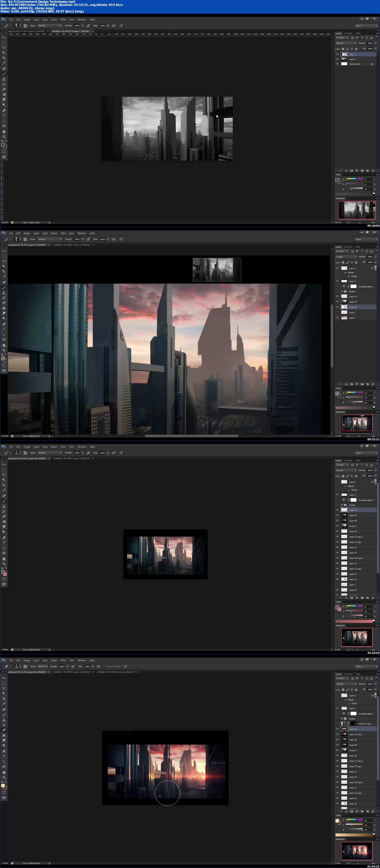Open brush Mode dropdown in 00:26:06 options bar
The height and width of the screenshot is (868, 380).
coord(50,26)
